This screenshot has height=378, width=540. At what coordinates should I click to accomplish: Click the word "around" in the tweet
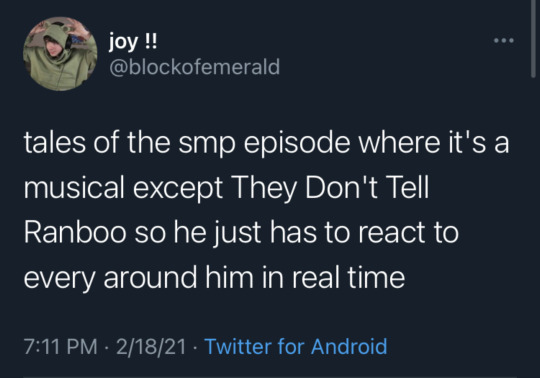150,277
